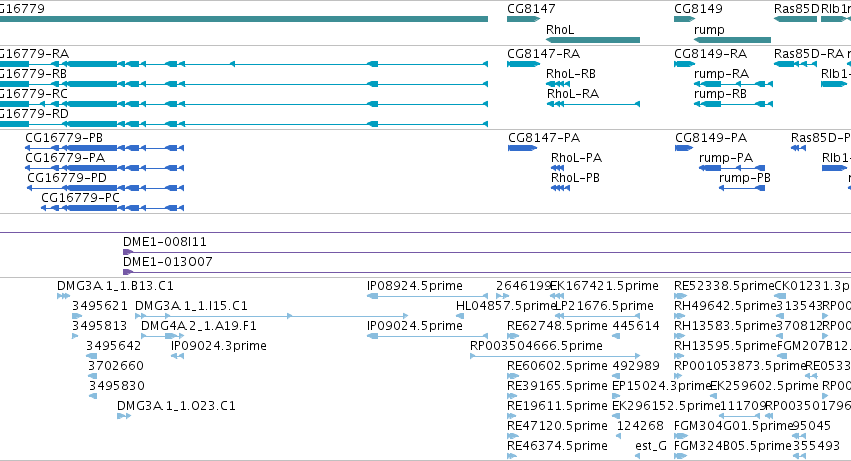Click EST DMG4A.2_1.A19.F1 label

pos(199,326)
